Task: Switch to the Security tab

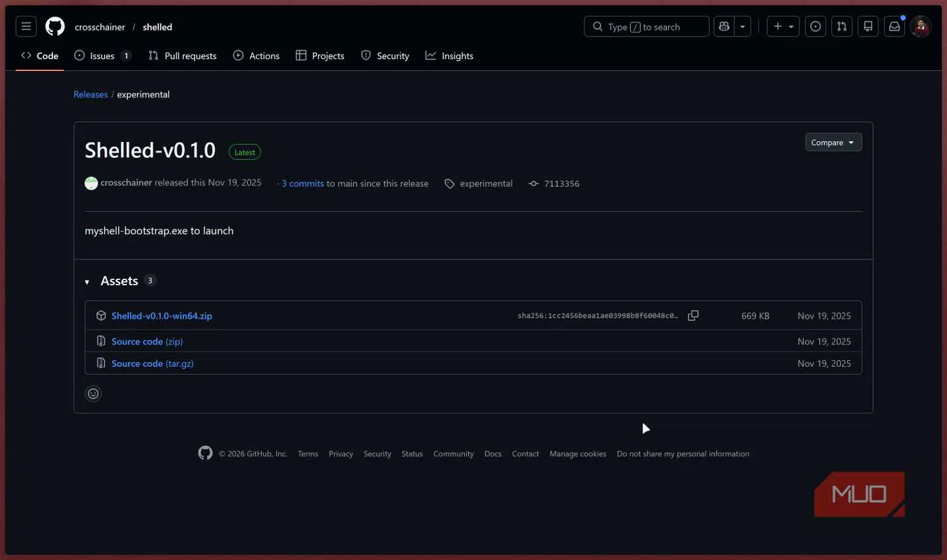Action: [385, 56]
